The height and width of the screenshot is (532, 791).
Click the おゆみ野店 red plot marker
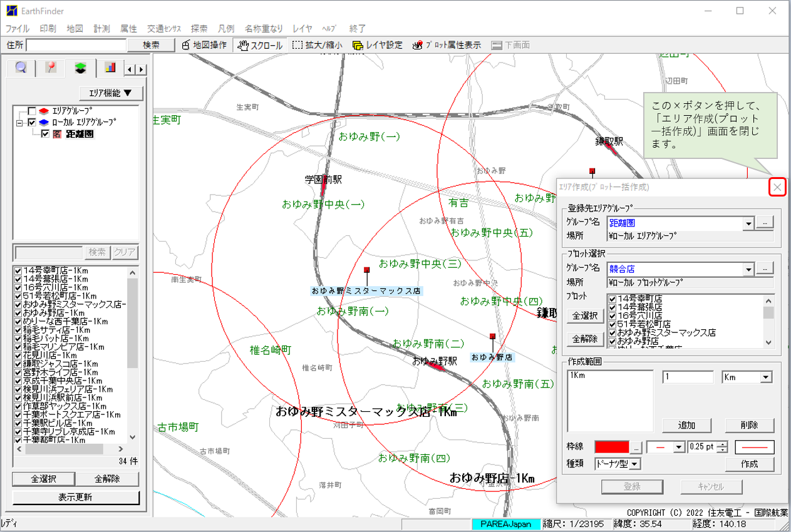(x=493, y=337)
